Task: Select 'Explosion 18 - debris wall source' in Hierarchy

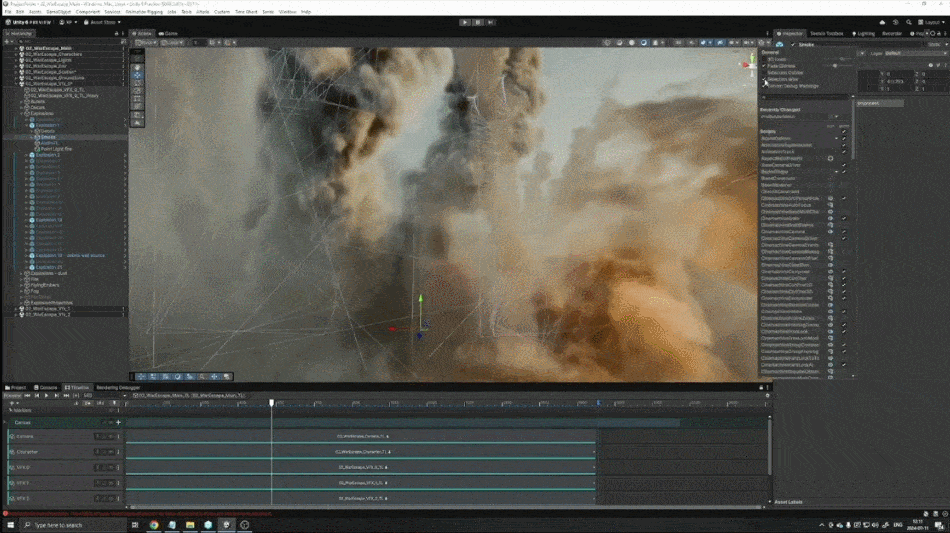Action: (70, 256)
